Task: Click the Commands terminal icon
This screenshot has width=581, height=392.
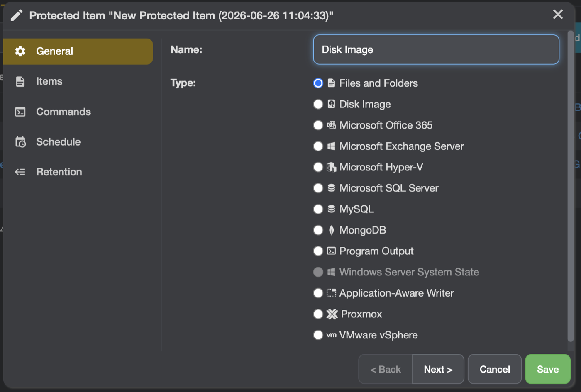Action: coord(20,112)
